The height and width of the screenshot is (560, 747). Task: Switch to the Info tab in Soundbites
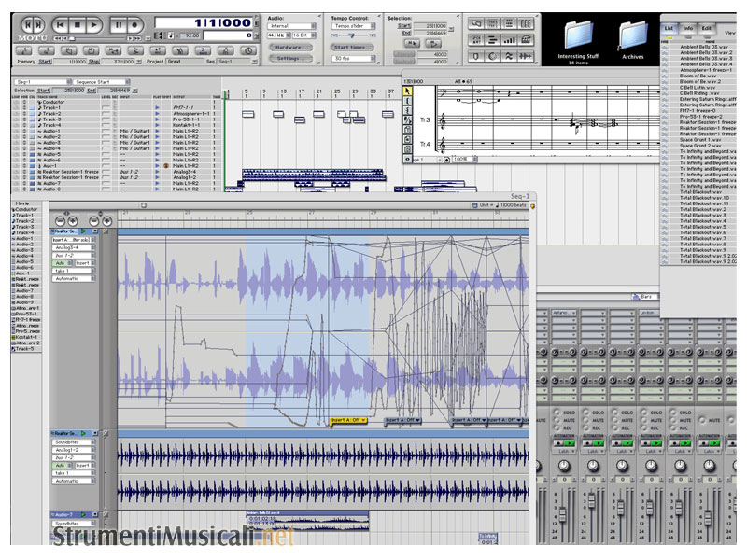pos(687,28)
